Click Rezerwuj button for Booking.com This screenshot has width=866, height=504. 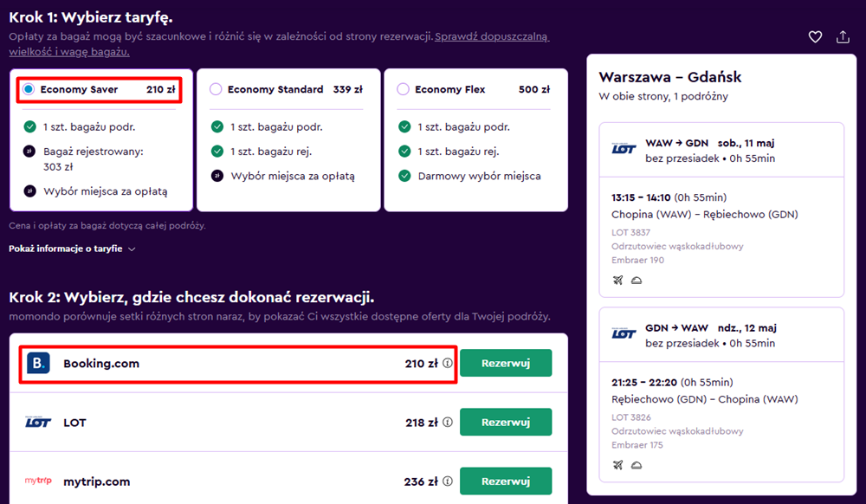[x=506, y=363]
